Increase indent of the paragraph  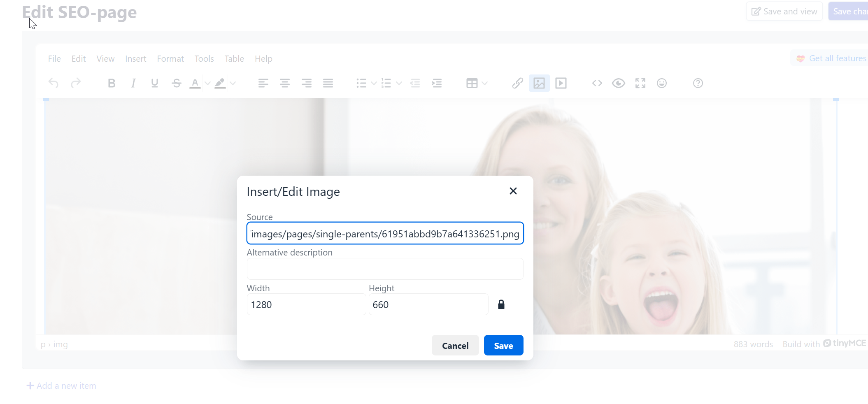[x=437, y=83]
